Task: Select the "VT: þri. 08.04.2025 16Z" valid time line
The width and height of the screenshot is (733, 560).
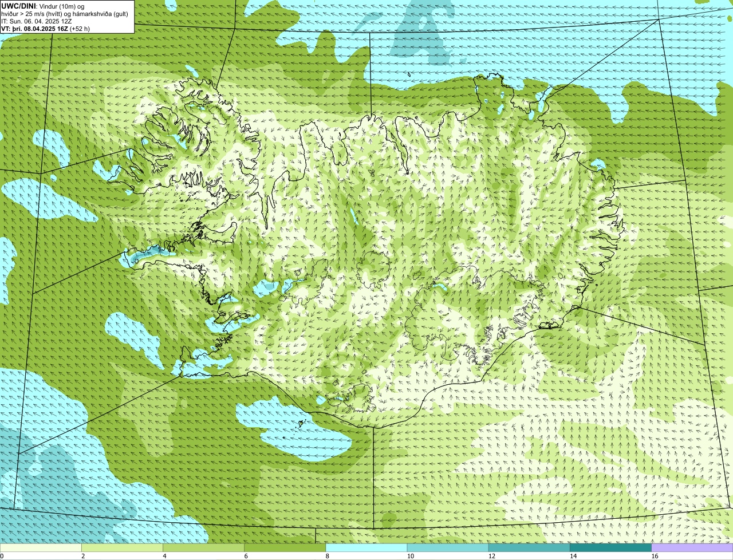Action: tap(45, 29)
